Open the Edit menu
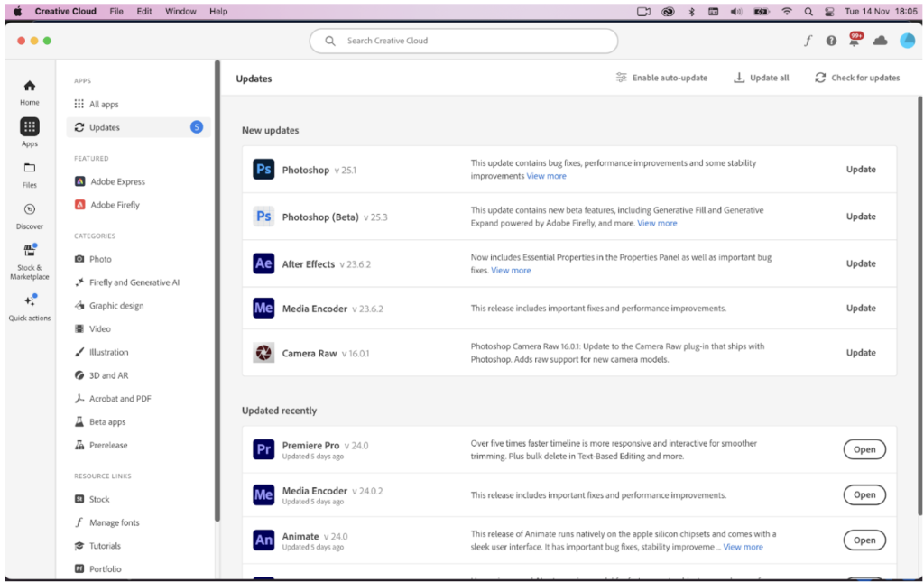The height and width of the screenshot is (582, 924). [144, 11]
